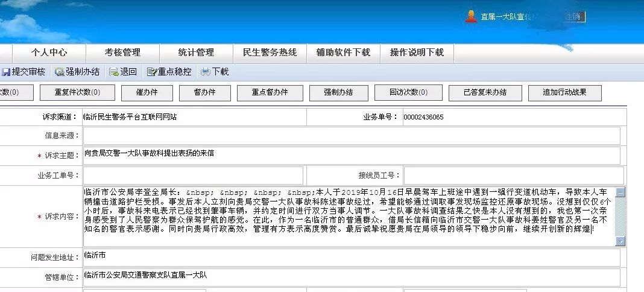Open the 统计管理 menu

[x=196, y=52]
